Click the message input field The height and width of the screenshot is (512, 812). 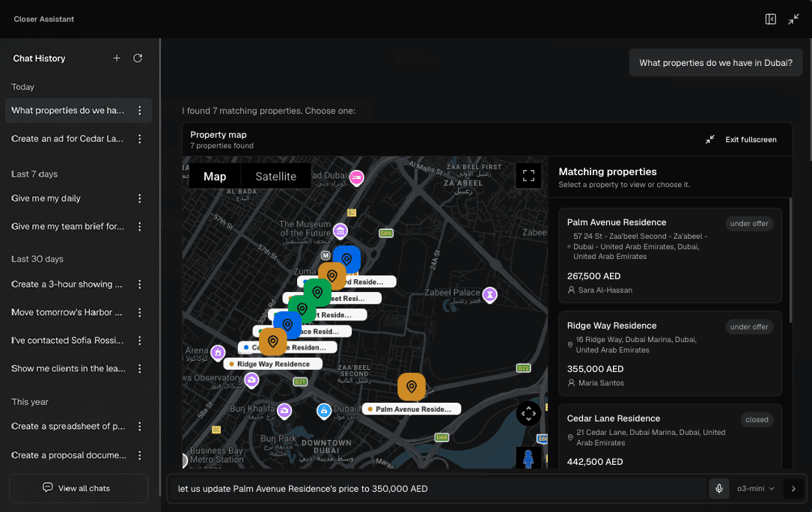tap(439, 488)
